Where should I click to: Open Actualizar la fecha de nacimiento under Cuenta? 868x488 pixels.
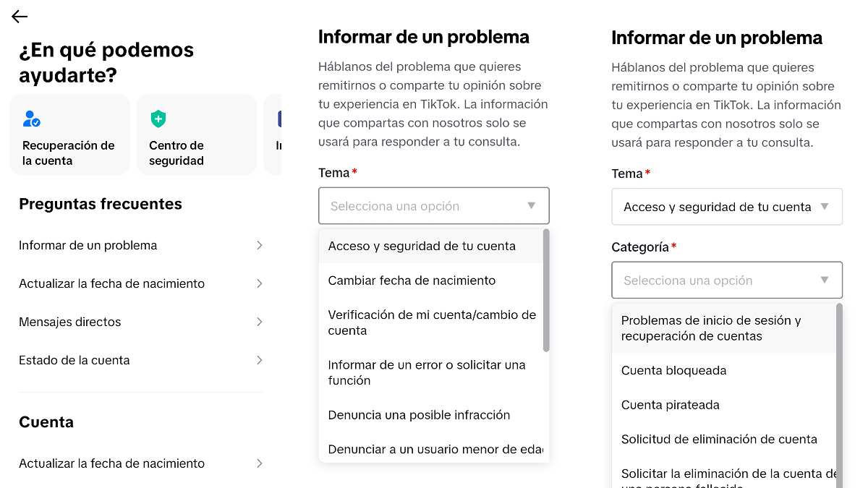[141, 463]
